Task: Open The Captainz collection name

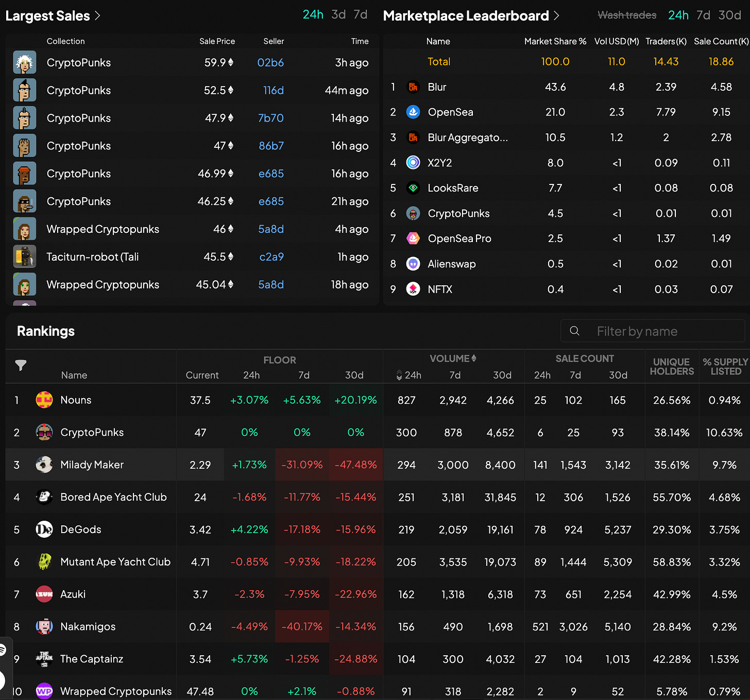Action: click(x=92, y=659)
